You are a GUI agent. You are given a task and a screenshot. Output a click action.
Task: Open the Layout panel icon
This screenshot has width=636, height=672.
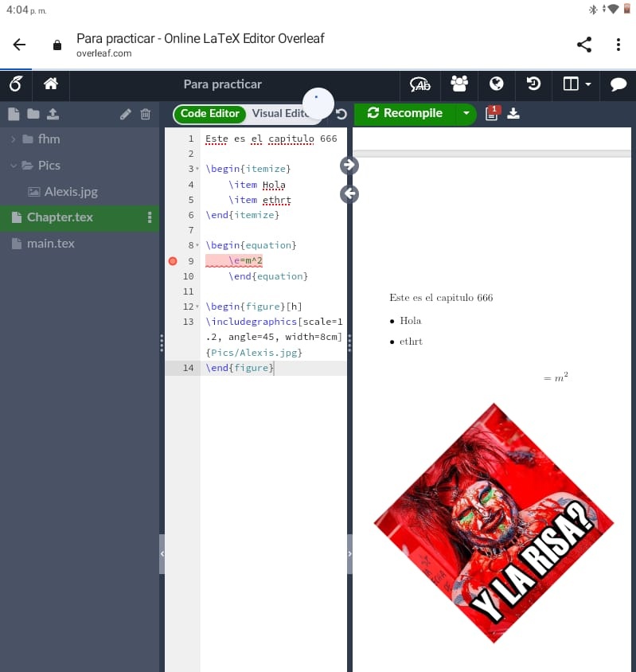571,84
